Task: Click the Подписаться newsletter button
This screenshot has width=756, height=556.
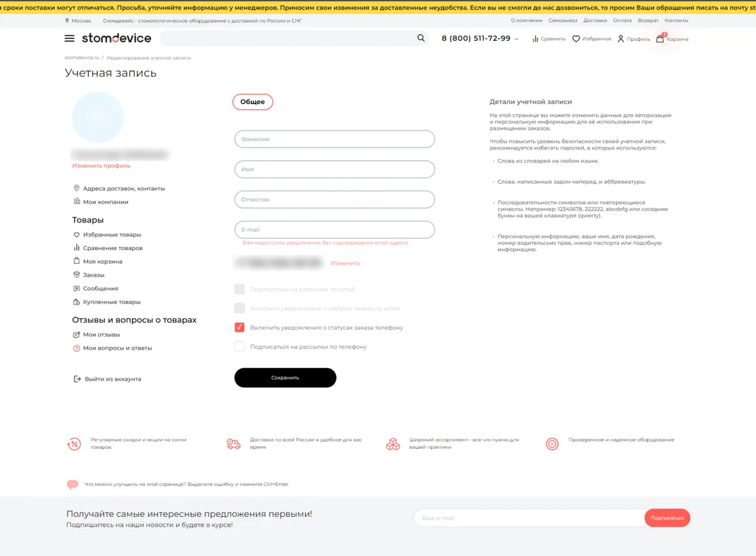Action: 667,518
